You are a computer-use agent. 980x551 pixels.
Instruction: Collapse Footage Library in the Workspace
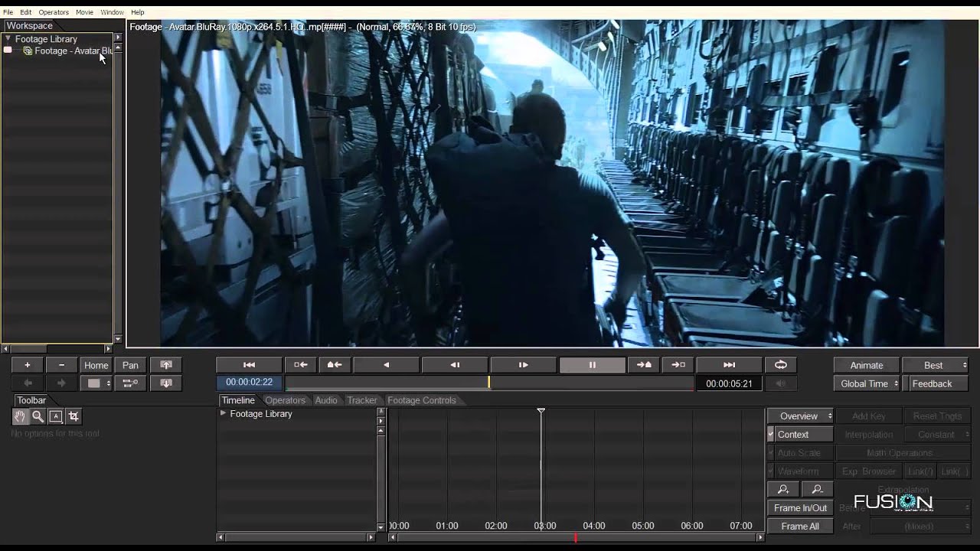point(8,38)
